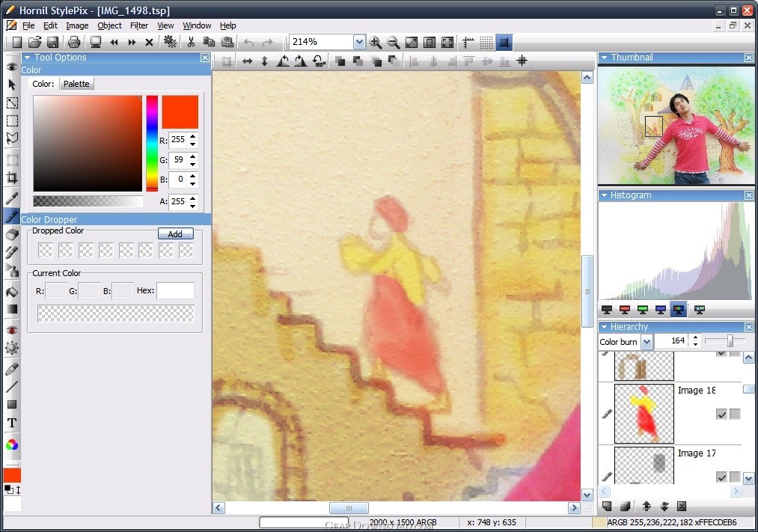The width and height of the screenshot is (758, 532).
Task: Show luminance channel black monitor icon
Action: pos(607,309)
